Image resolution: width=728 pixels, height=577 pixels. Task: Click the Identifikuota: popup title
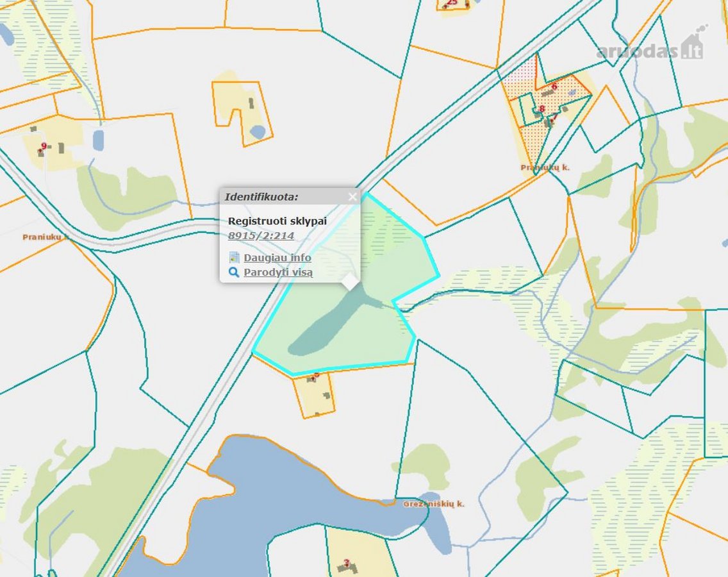pos(261,197)
